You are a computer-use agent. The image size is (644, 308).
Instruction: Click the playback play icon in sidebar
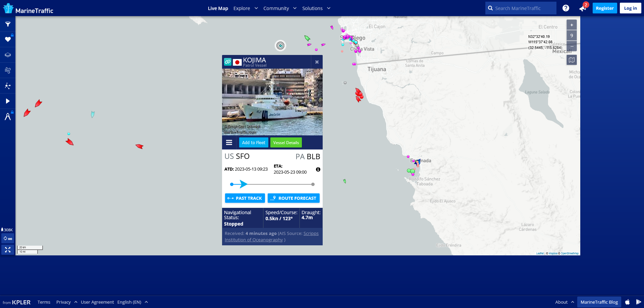(x=8, y=101)
